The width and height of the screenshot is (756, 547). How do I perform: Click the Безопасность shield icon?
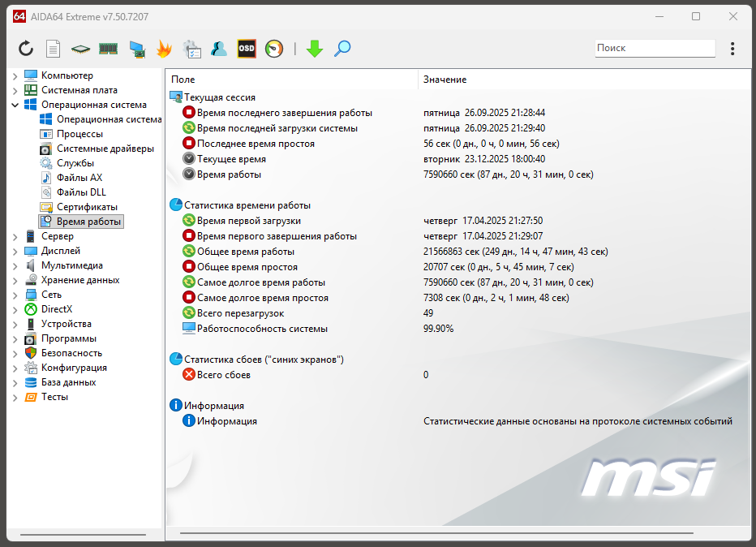pos(31,353)
